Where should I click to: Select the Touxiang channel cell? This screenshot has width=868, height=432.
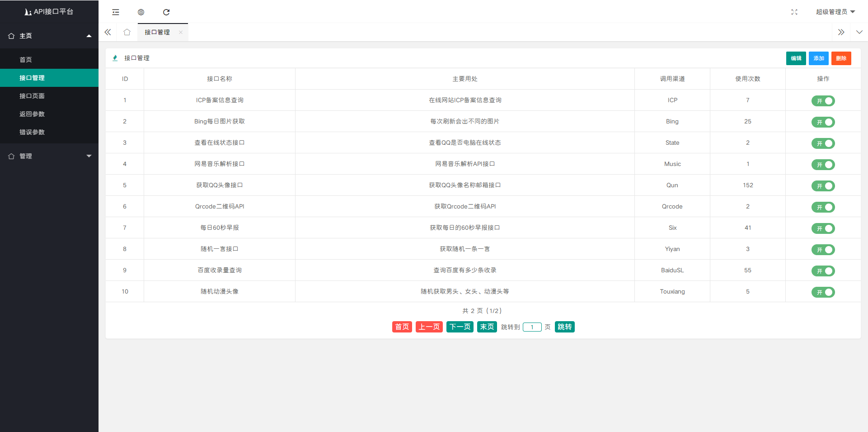pyautogui.click(x=672, y=291)
